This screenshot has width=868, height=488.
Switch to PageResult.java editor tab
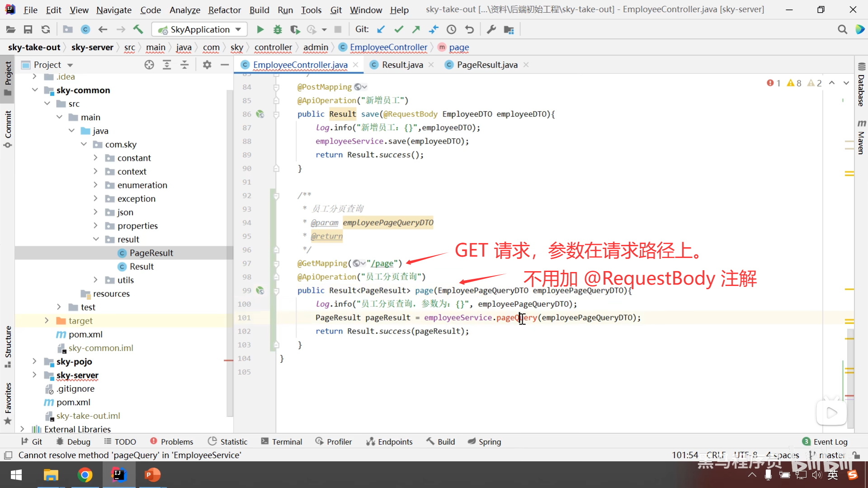pos(487,65)
